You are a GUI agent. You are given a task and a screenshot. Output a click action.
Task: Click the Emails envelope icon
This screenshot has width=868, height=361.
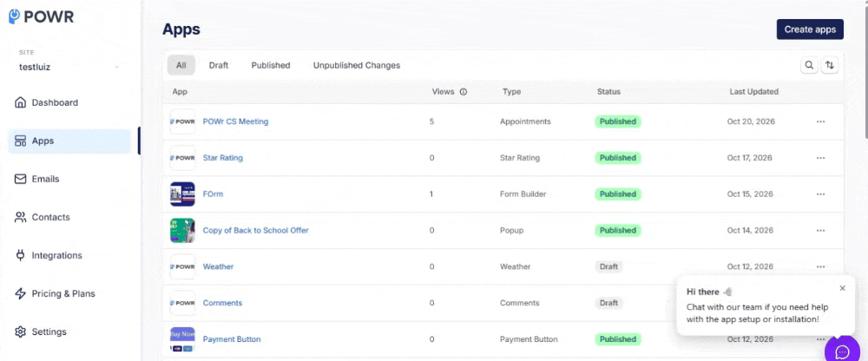(21, 179)
